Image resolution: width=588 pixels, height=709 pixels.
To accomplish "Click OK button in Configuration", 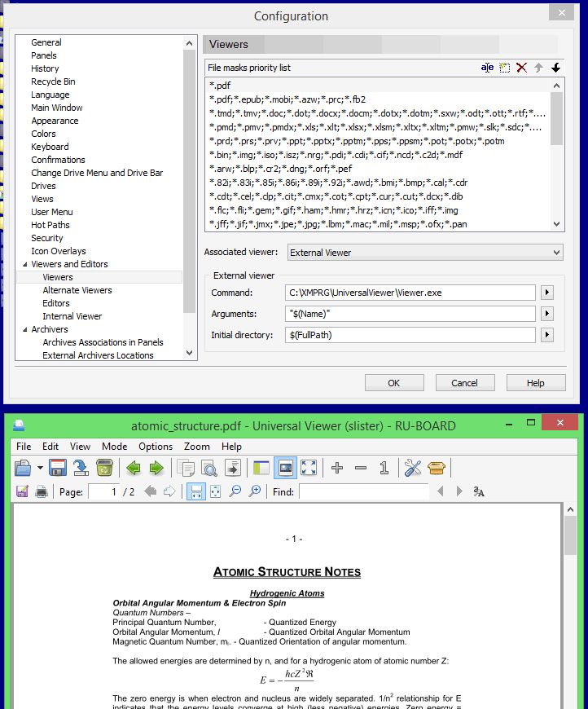I will [394, 383].
